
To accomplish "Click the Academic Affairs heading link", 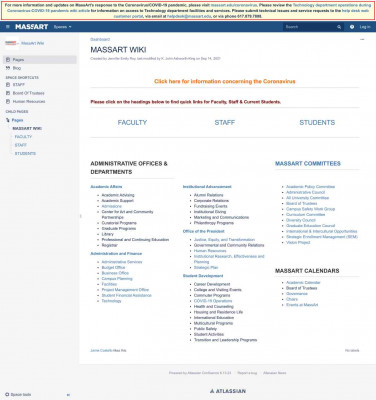I will tap(106, 187).
